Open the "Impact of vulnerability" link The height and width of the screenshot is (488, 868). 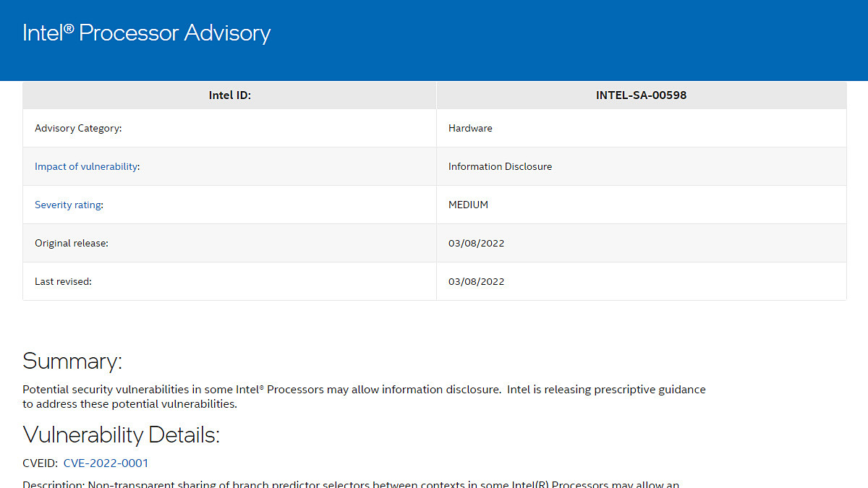[x=86, y=166]
